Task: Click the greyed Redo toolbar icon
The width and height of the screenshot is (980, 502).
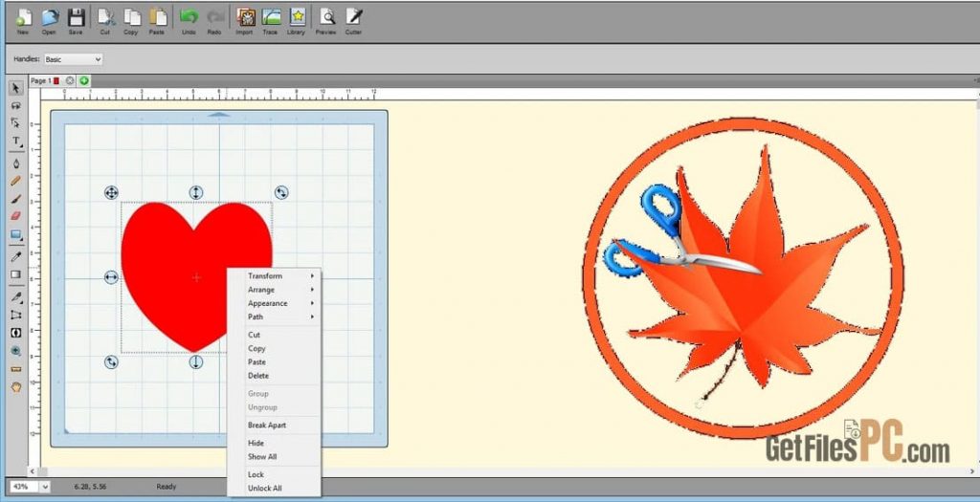Action: pyautogui.click(x=214, y=19)
